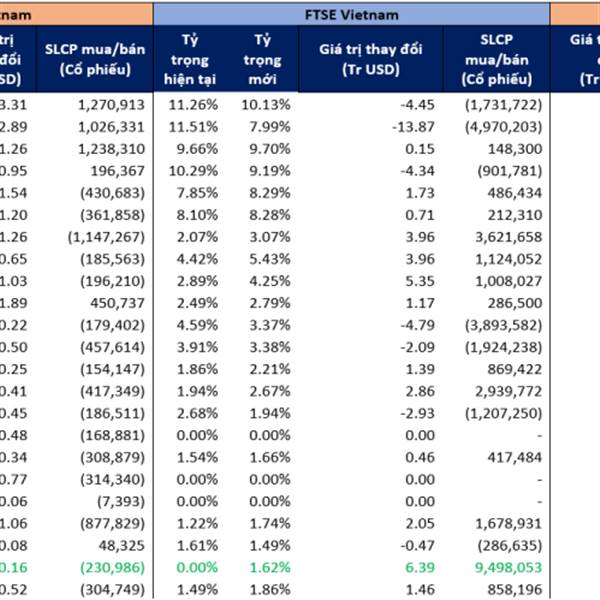Viewport: 600px width, 600px height.
Task: Select the cell 1,678,931
Action: (x=509, y=524)
